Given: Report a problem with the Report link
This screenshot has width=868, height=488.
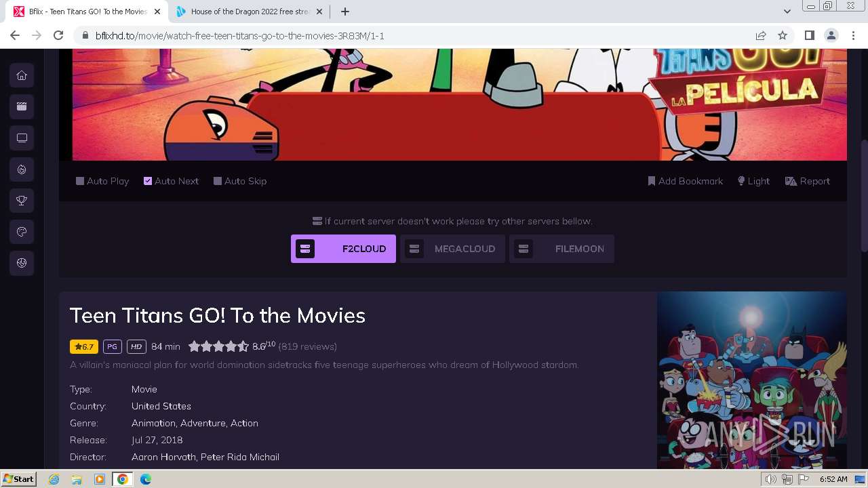Looking at the screenshot, I should click(807, 181).
